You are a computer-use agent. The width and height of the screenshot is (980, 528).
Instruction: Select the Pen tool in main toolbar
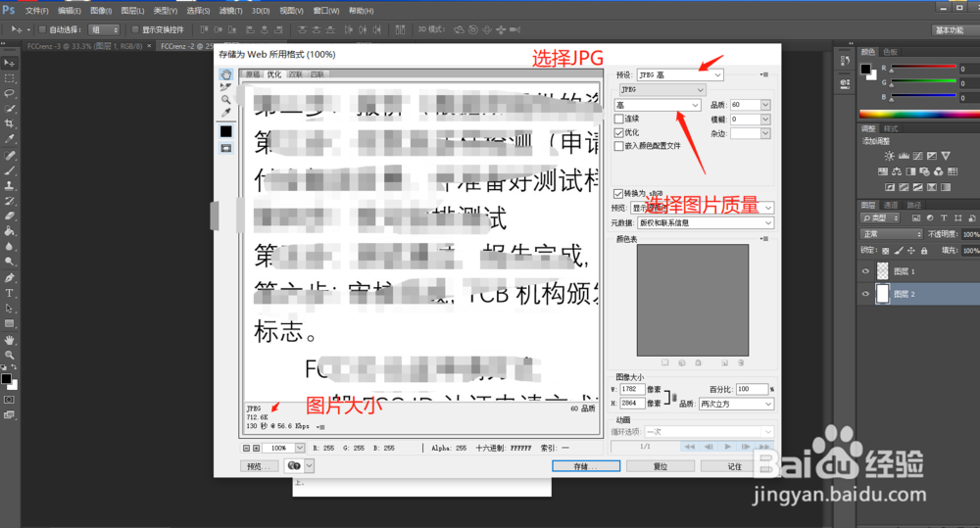[x=10, y=277]
